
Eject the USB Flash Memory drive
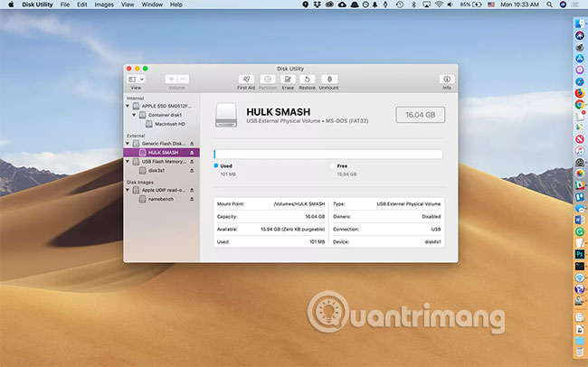point(192,162)
